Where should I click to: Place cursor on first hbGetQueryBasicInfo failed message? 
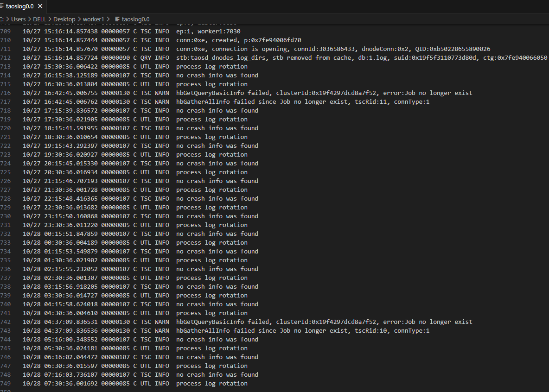pos(324,93)
